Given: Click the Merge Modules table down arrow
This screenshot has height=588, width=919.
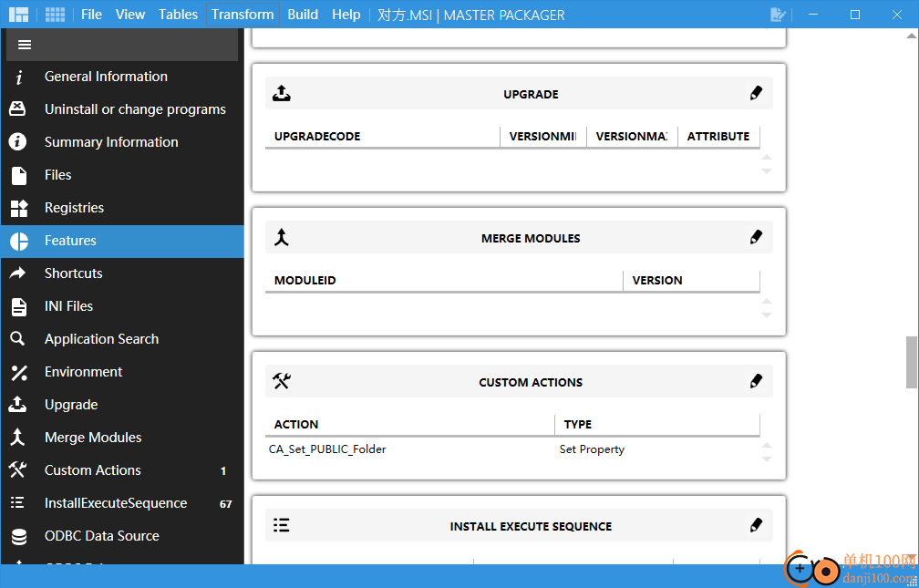Looking at the screenshot, I should coord(767,315).
